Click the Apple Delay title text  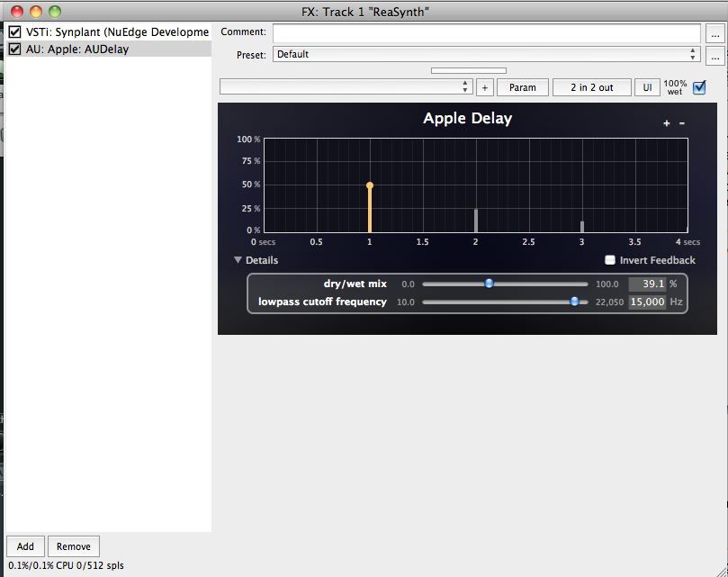click(468, 118)
